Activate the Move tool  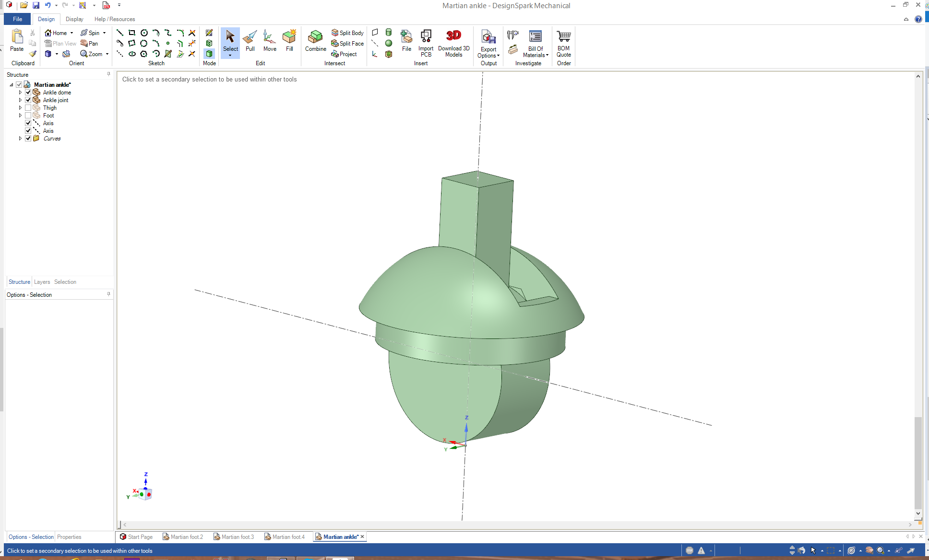[270, 41]
